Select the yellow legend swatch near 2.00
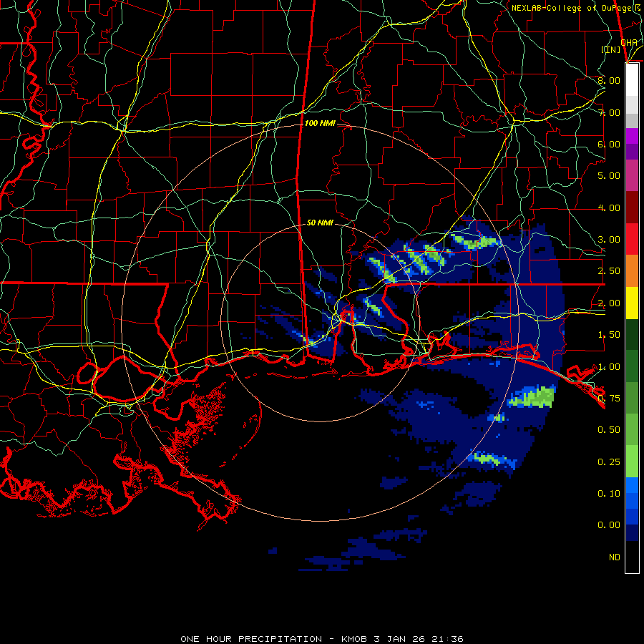Image resolution: width=644 pixels, height=644 pixels. coord(632,303)
